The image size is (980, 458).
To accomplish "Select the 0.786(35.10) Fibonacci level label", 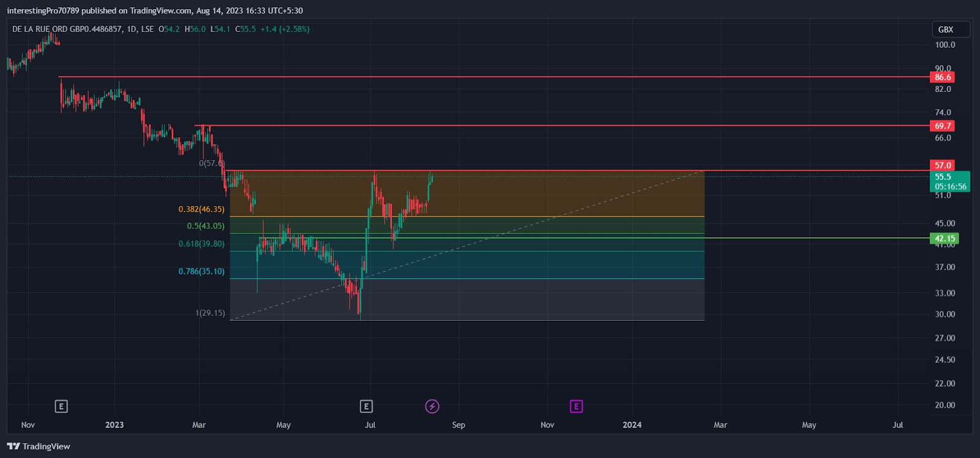I will coord(202,271).
